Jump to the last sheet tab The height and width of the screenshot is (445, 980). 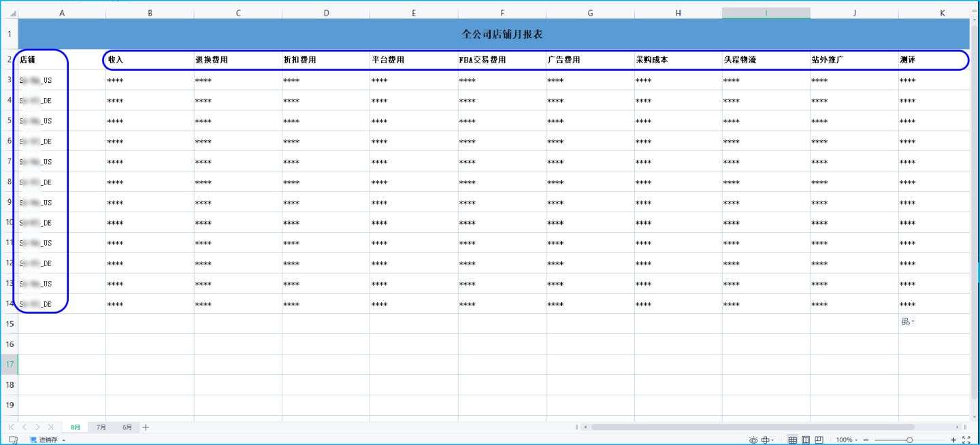pyautogui.click(x=50, y=427)
